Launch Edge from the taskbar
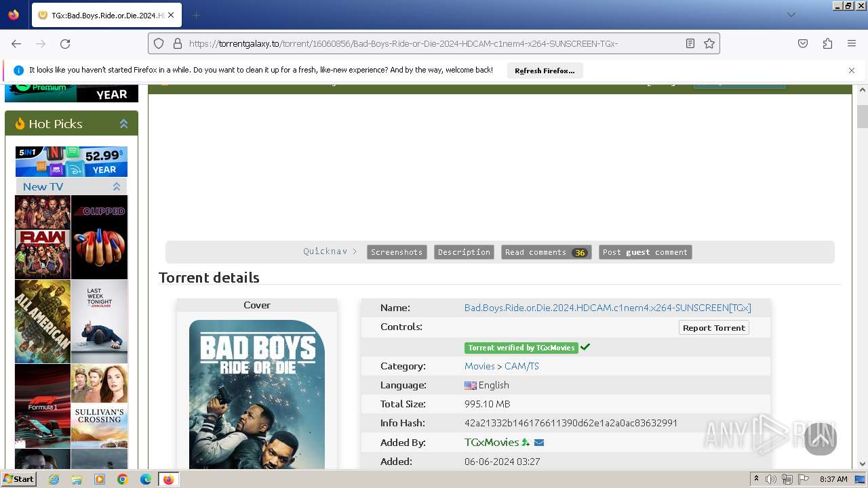Viewport: 868px width, 488px height. click(146, 479)
